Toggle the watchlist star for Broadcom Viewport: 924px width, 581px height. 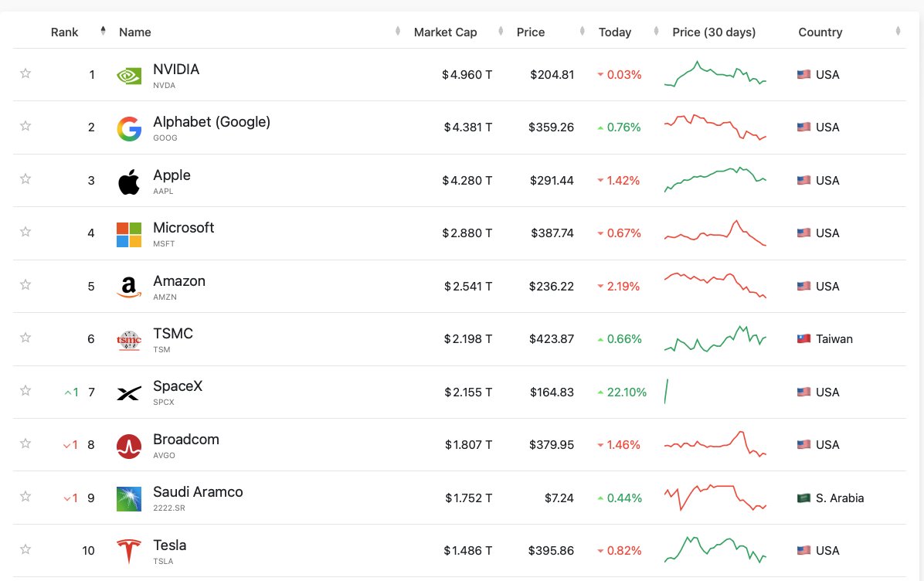25,443
